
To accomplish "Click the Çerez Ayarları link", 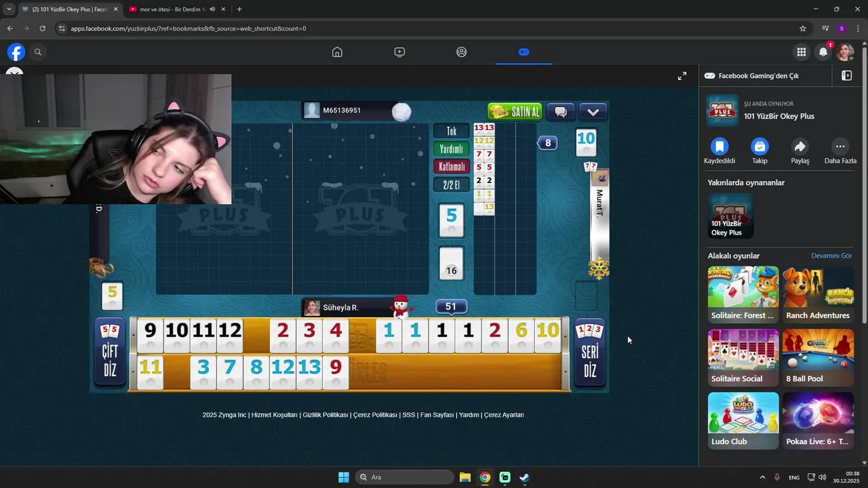I will coord(504,415).
